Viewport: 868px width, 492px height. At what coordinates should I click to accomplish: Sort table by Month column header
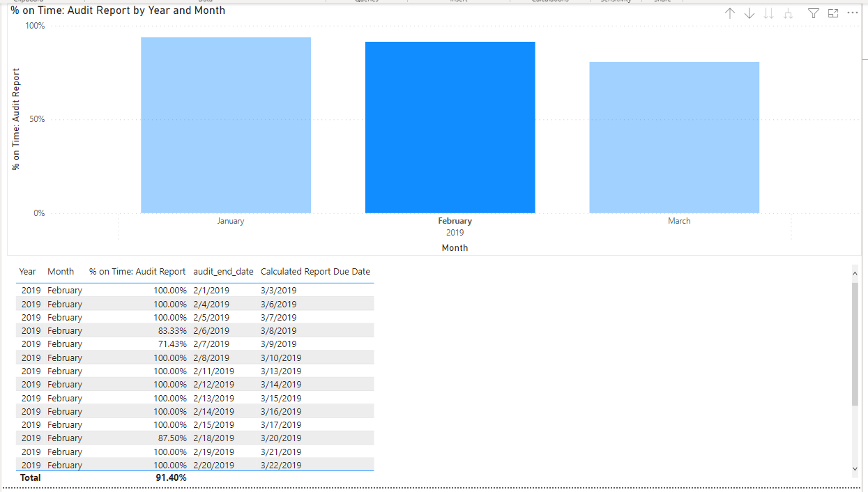(x=61, y=272)
